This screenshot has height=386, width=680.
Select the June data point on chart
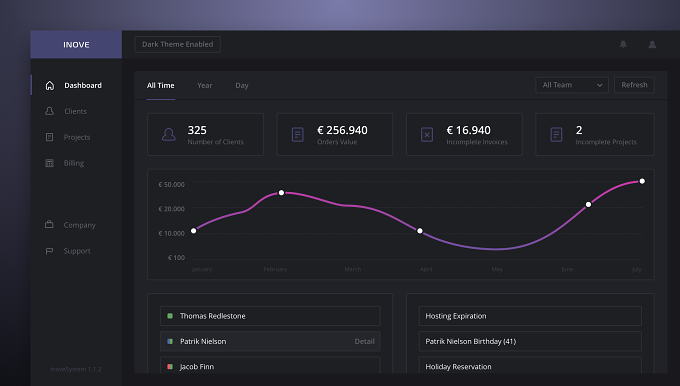[588, 204]
